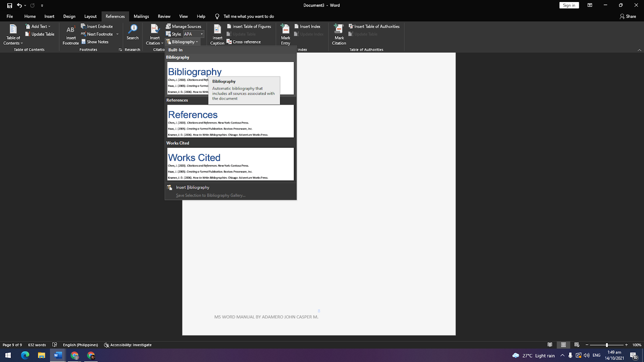644x362 pixels.
Task: Click 632 words count
Action: [37, 345]
